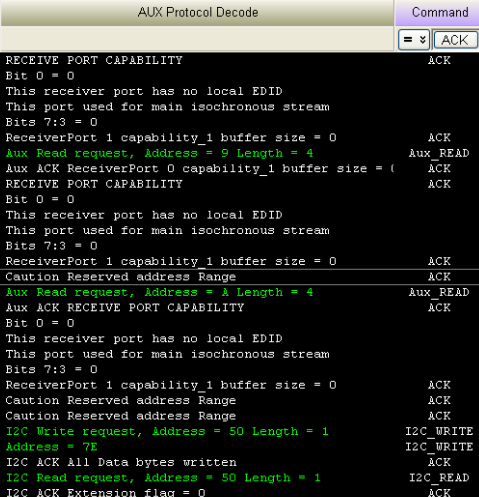Viewport: 479px width, 497px height.
Task: Click the first ReceiverPort 1 buffer size row
Action: [x=239, y=138]
